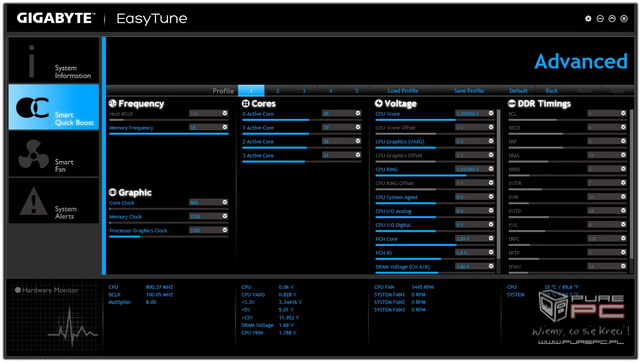Expand the 0 Active Core dropdown
The image size is (640, 363).
point(358,113)
